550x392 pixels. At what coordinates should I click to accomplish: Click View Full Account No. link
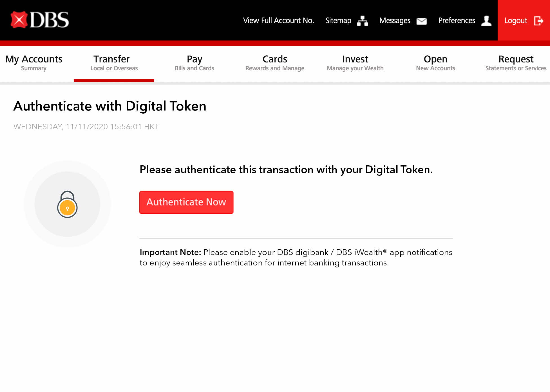click(x=278, y=21)
